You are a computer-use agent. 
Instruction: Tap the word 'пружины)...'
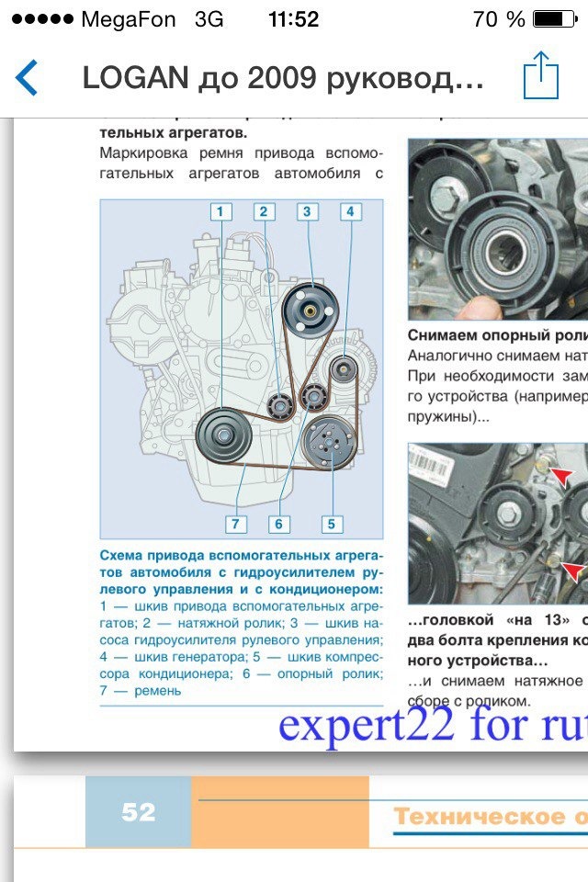(x=448, y=417)
